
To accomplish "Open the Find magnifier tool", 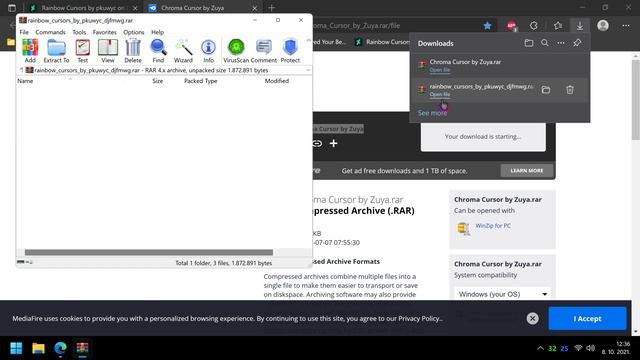I will click(x=158, y=51).
